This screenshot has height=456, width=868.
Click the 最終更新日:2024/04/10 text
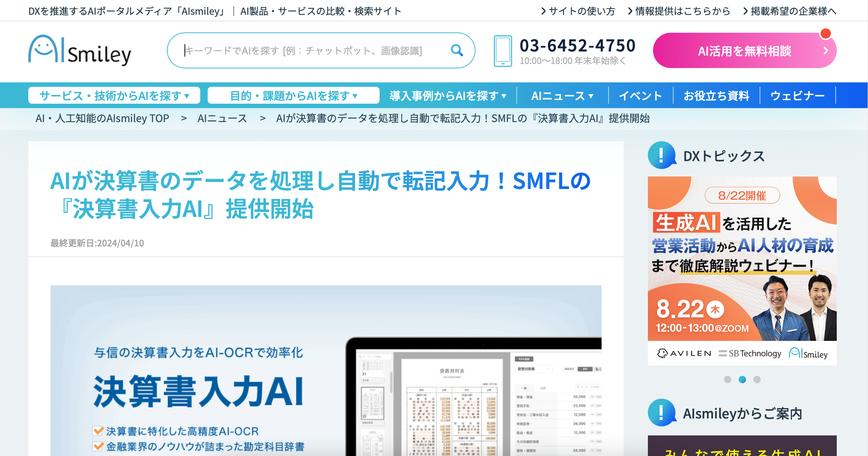click(x=97, y=243)
